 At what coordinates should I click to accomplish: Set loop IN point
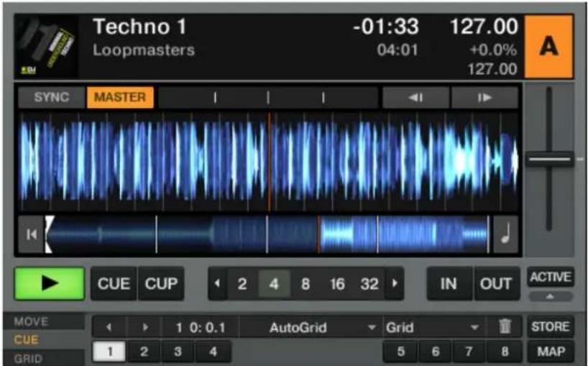point(450,283)
